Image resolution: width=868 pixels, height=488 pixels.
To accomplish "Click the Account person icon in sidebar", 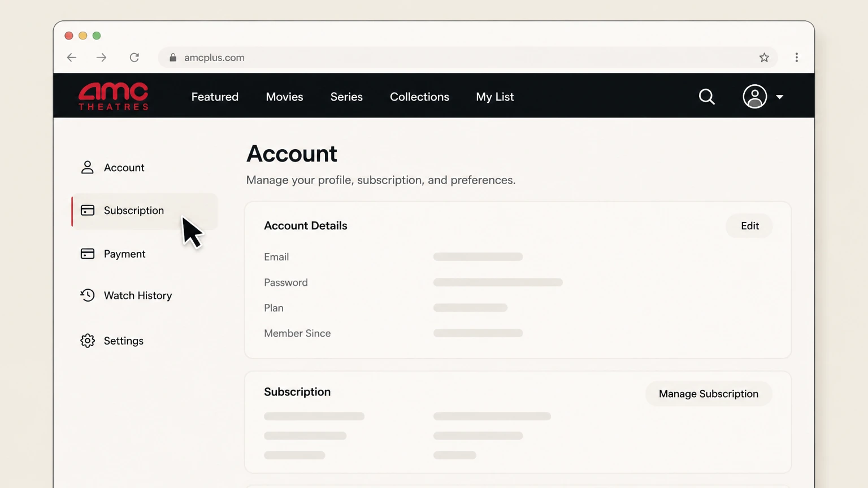I will tap(88, 167).
